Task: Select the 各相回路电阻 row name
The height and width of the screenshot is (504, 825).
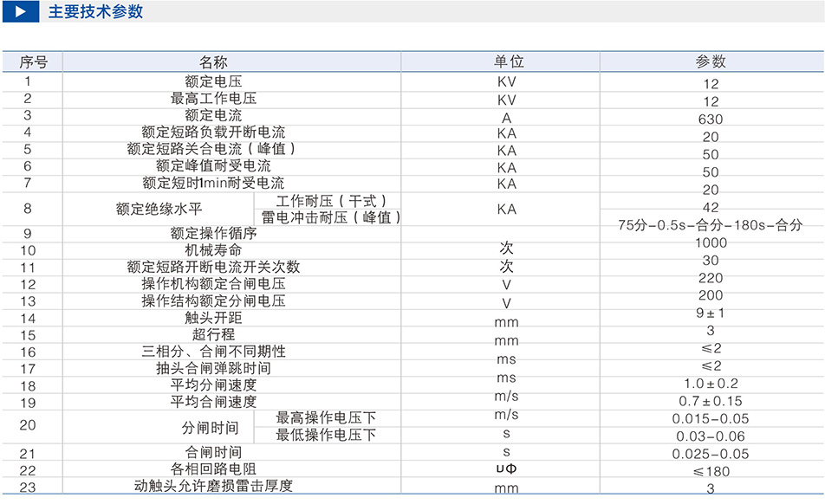Action: (213, 468)
